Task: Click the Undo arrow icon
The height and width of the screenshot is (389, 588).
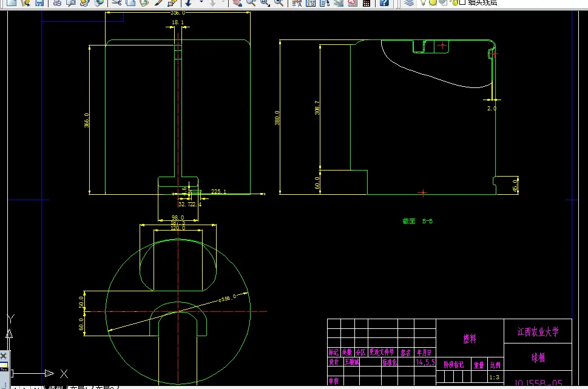Action: point(189,2)
